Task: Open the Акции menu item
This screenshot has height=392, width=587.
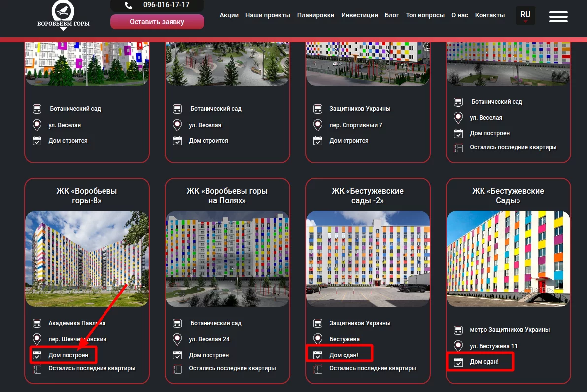Action: pos(229,15)
